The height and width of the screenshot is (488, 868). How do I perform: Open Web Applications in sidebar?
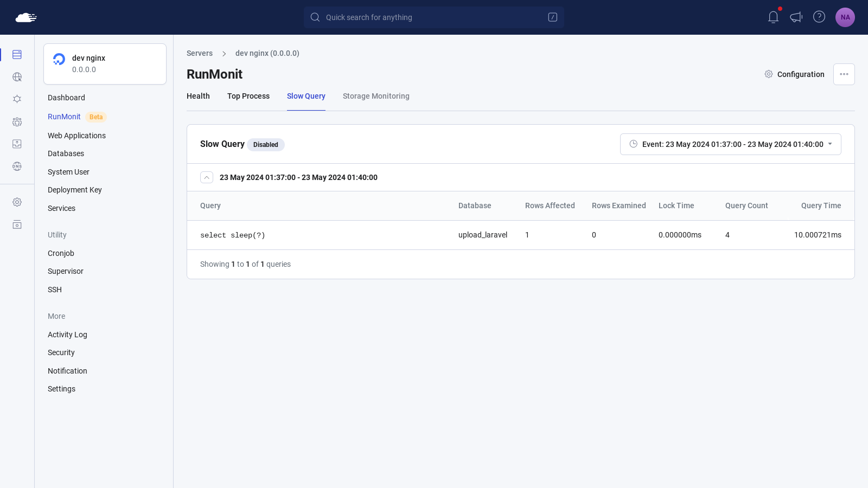(x=76, y=136)
